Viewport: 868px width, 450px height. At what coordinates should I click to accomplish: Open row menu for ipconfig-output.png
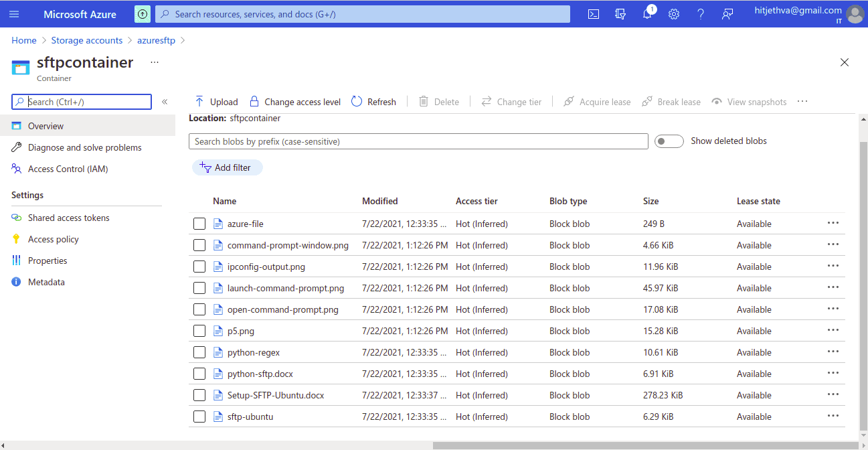833,266
